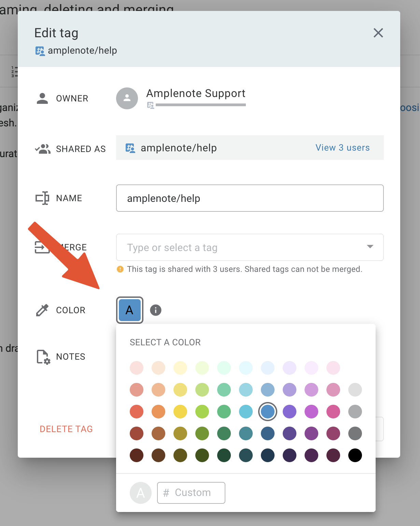Click View 3 users link
420x526 pixels.
click(342, 148)
